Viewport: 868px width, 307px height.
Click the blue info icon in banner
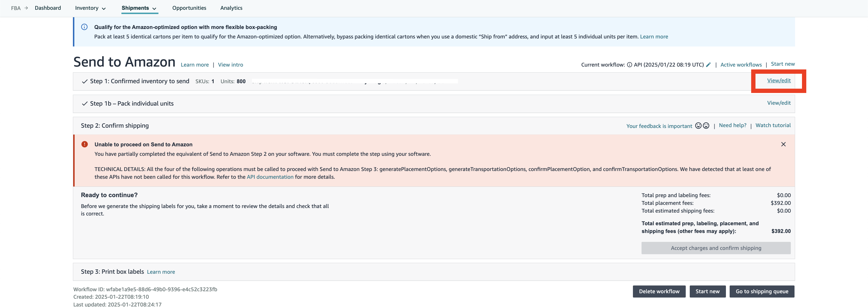[x=84, y=27]
